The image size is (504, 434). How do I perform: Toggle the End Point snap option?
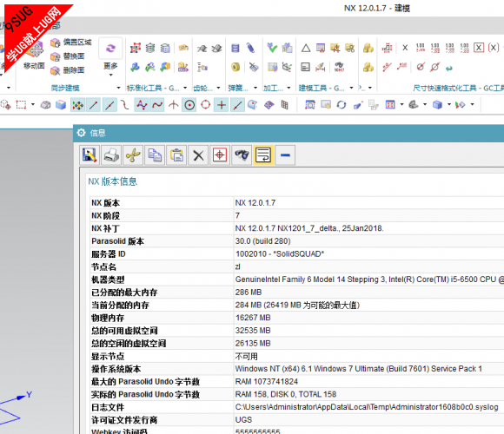[x=94, y=105]
